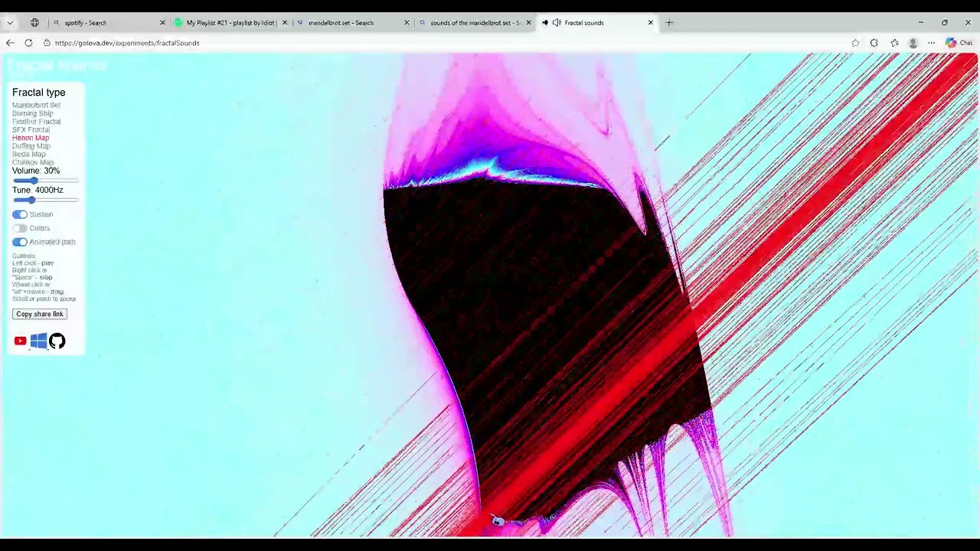
Task: Open the browser settings ellipsis menu
Action: tap(932, 43)
